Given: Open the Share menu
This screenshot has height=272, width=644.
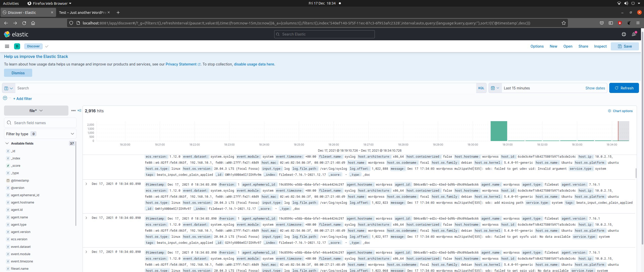Looking at the screenshot, I should (x=583, y=46).
